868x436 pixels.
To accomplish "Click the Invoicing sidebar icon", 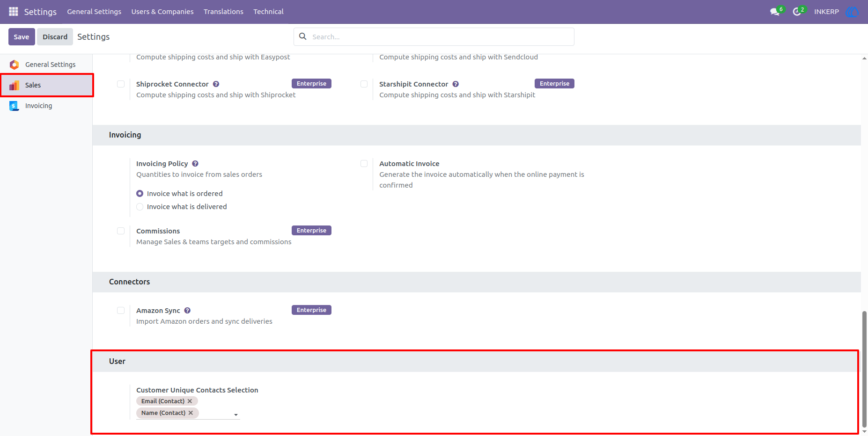I will tap(15, 106).
